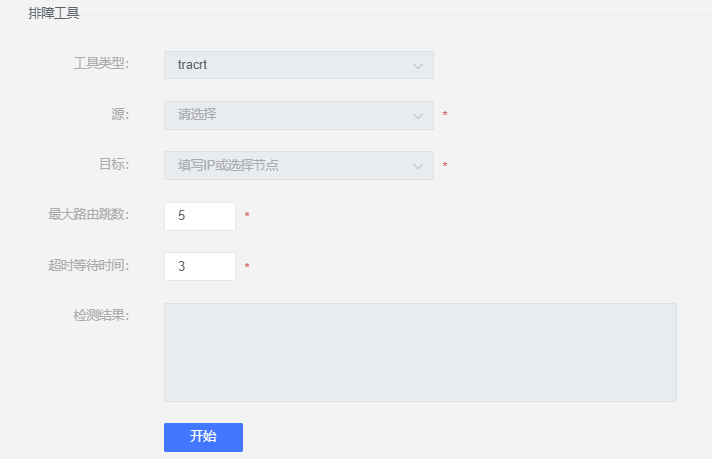Screen dimensions: 712x459
Task: Click the 工具类型 label
Action: coord(101,63)
